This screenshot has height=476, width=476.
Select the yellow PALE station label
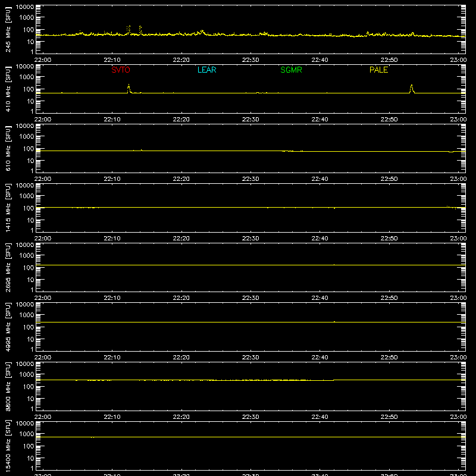coord(378,70)
